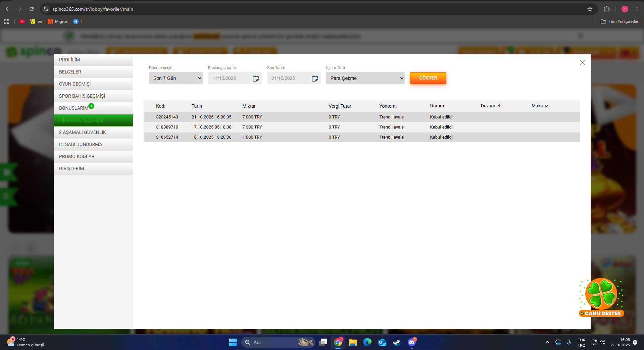Expand the İşlem Türü dropdown
Viewport: 644px width, 350px height.
coord(365,78)
